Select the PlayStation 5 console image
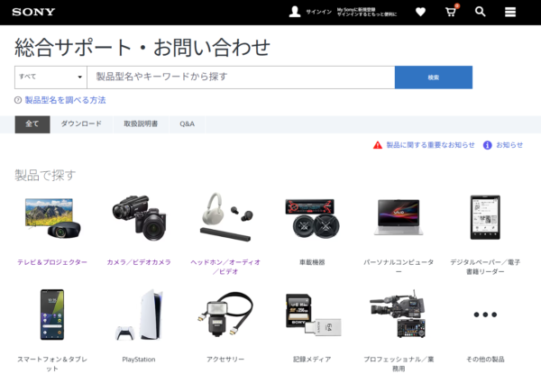Viewport: 541px width, 392px height. point(139,315)
